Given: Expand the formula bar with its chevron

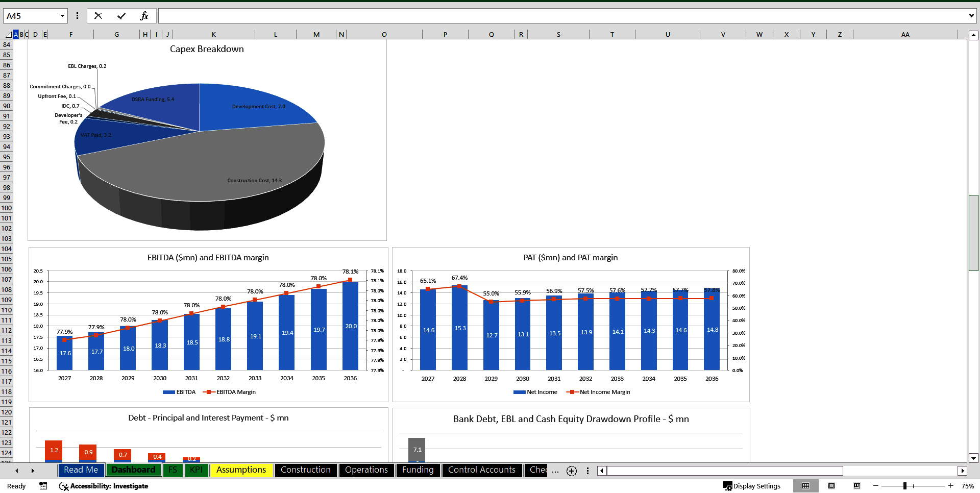Looking at the screenshot, I should [971, 15].
